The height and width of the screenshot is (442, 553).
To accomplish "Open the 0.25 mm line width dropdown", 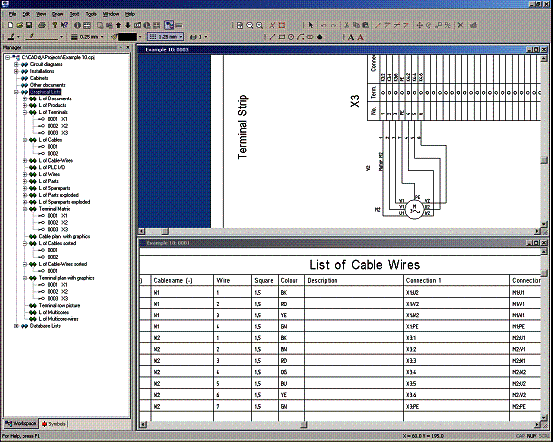I will pos(102,37).
